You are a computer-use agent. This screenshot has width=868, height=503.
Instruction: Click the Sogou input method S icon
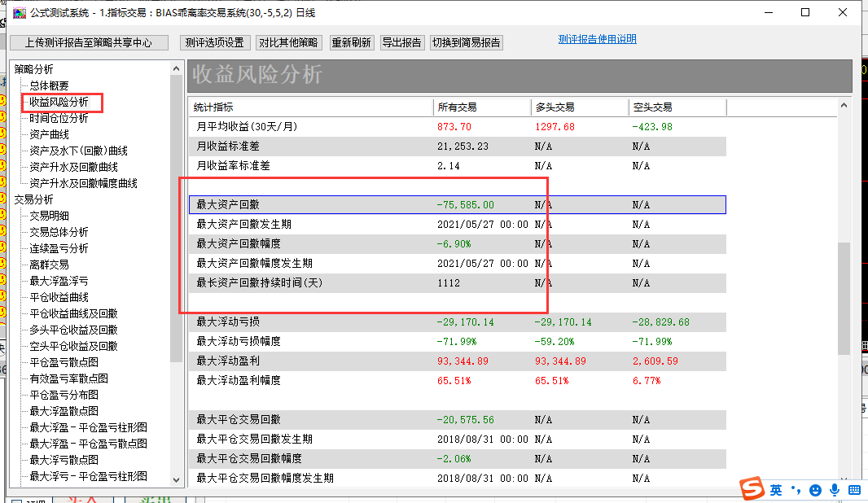click(752, 488)
